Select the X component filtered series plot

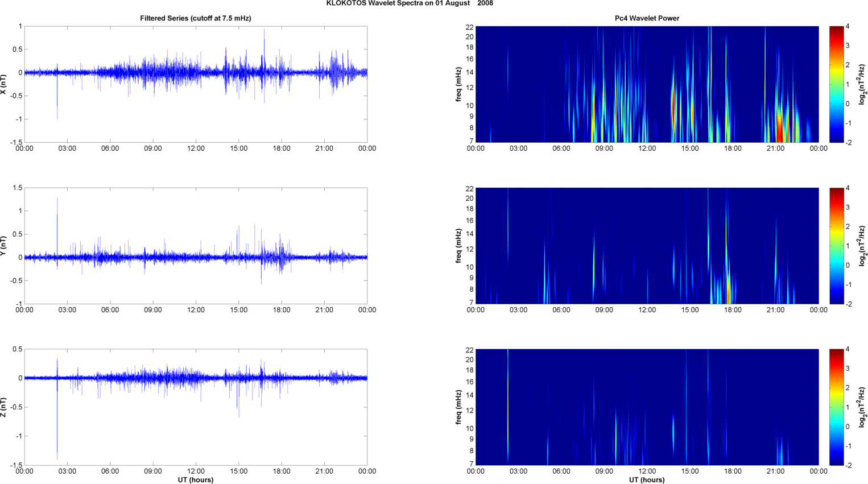click(195, 84)
